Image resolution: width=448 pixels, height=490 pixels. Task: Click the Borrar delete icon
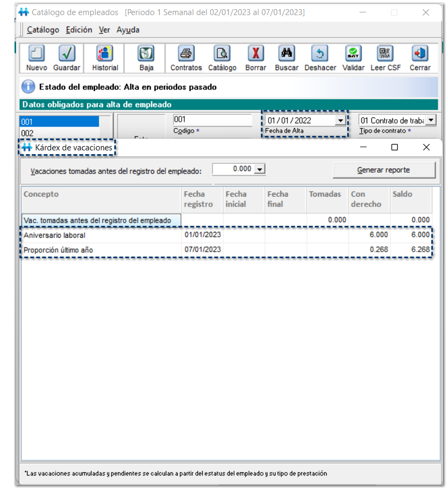[x=256, y=54]
